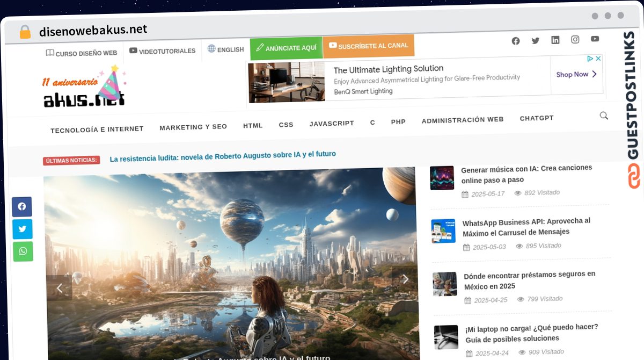This screenshot has width=644, height=360.
Task: Show the previous slide in carousel
Action: click(59, 288)
